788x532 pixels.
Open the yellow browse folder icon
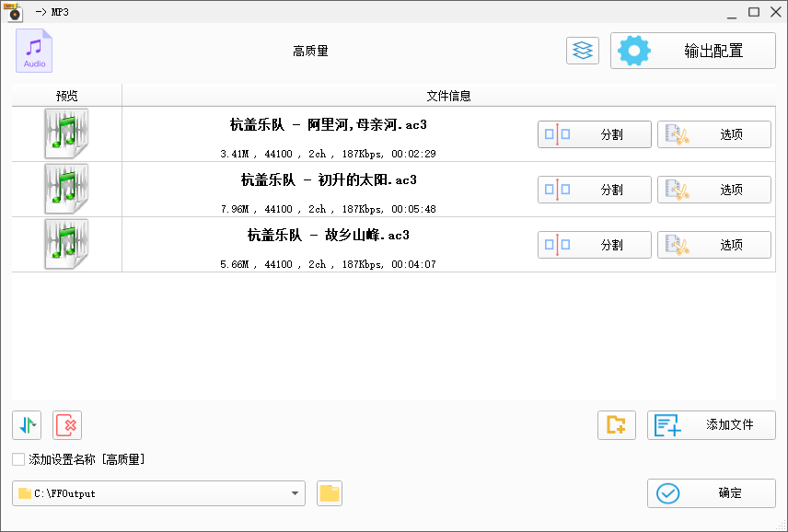coord(329,493)
